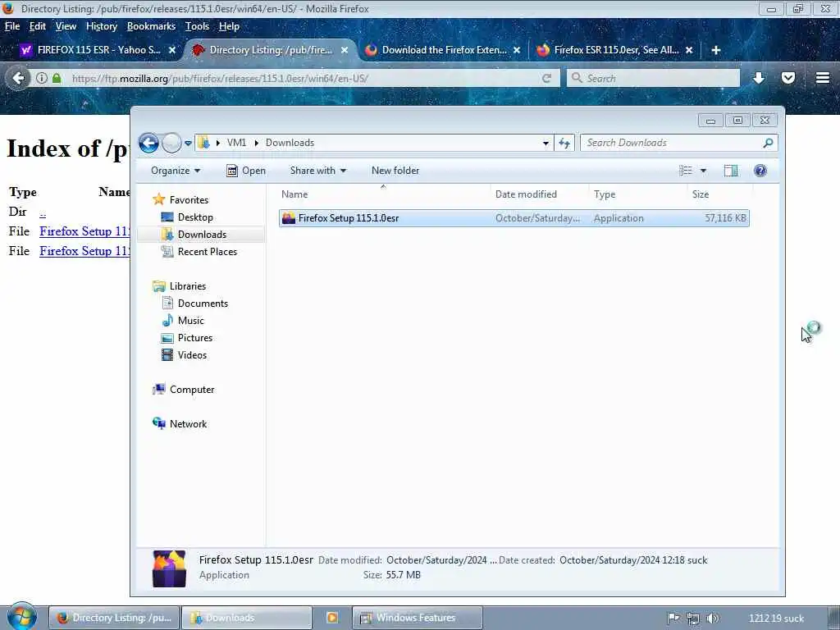Image resolution: width=840 pixels, height=630 pixels.
Task: Open Windows Features taskbar button
Action: click(x=418, y=618)
